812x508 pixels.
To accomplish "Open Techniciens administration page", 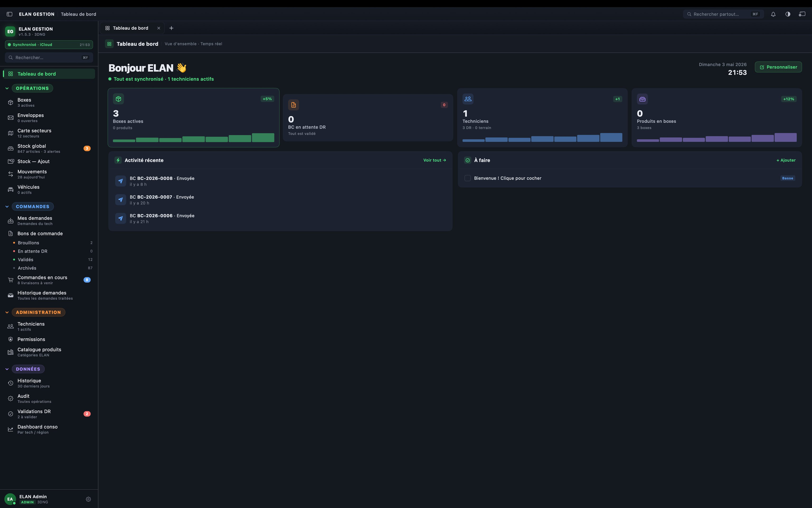I will (x=49, y=326).
